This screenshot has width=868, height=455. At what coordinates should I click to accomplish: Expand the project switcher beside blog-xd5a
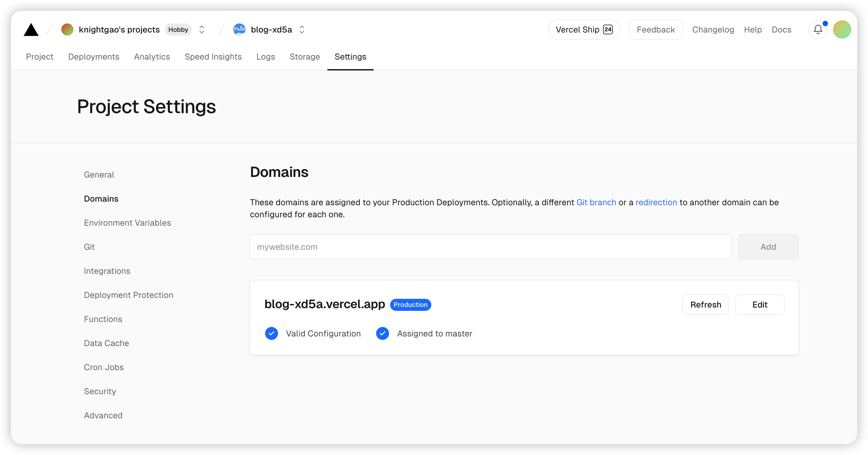point(302,30)
